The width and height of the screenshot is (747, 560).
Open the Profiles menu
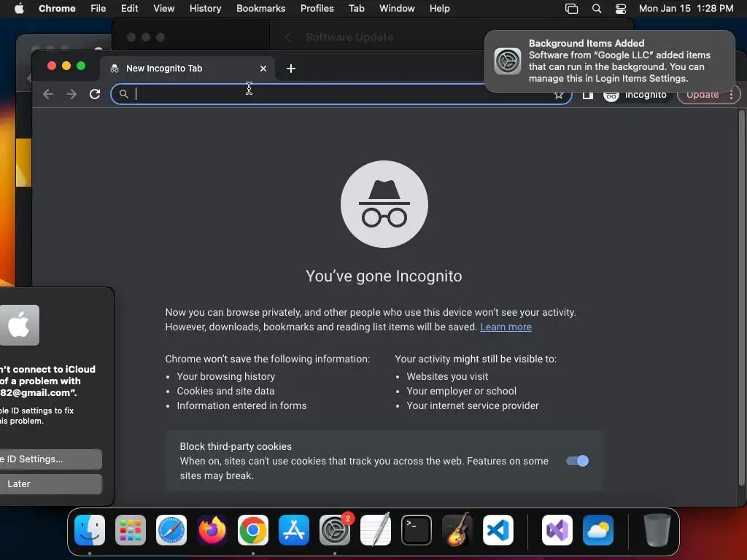[x=317, y=9]
